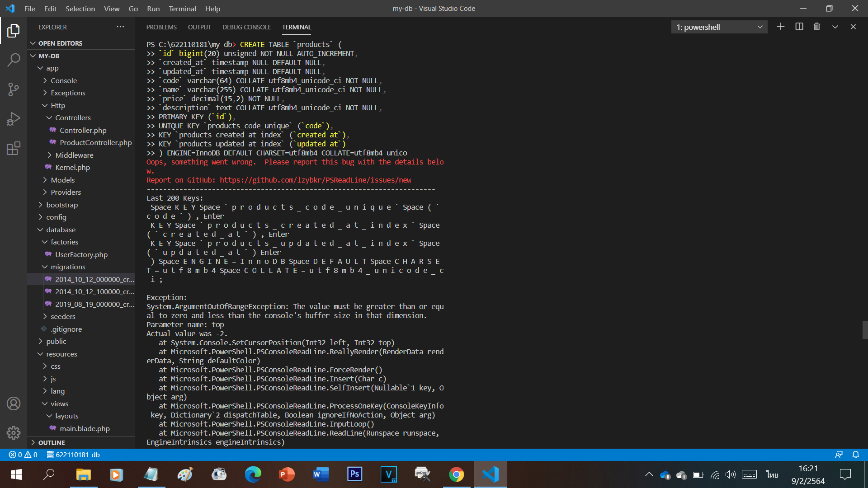Open the Search view in the activity bar
The image size is (868, 488).
point(14,59)
